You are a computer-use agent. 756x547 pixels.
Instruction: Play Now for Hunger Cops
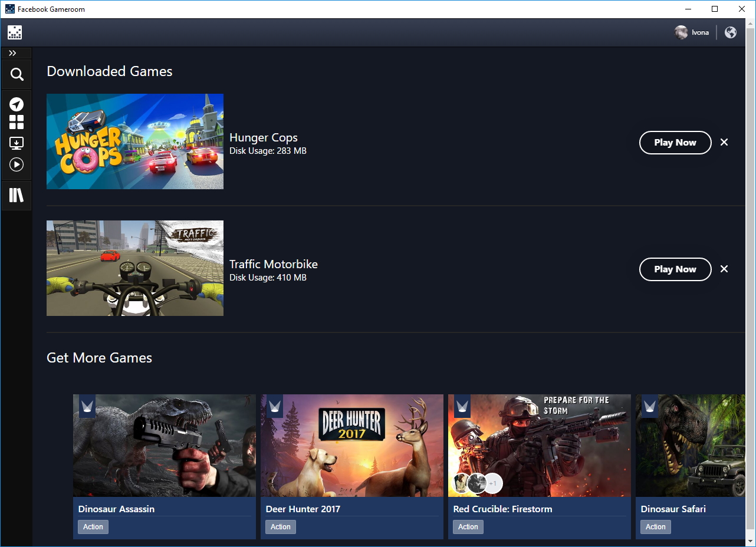point(675,142)
